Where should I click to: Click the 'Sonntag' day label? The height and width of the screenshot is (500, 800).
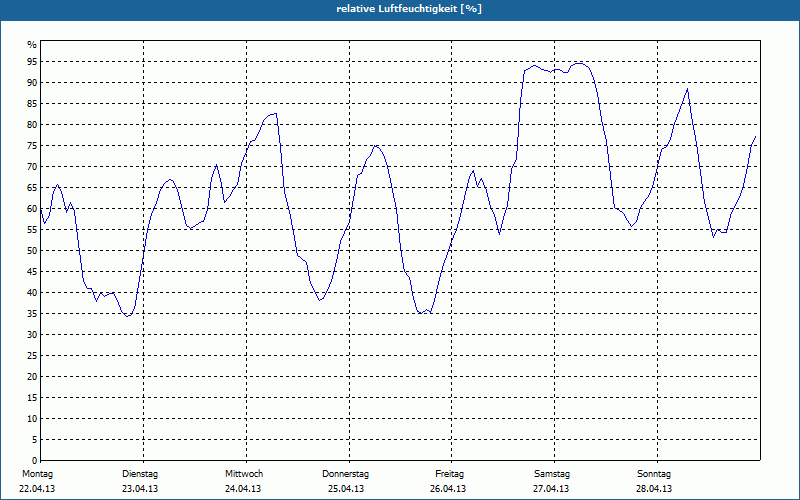coord(654,474)
